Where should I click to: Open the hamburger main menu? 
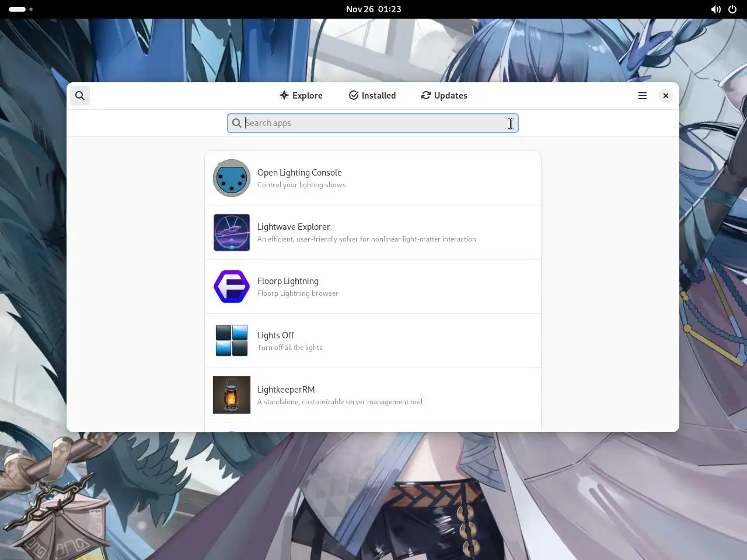click(642, 96)
